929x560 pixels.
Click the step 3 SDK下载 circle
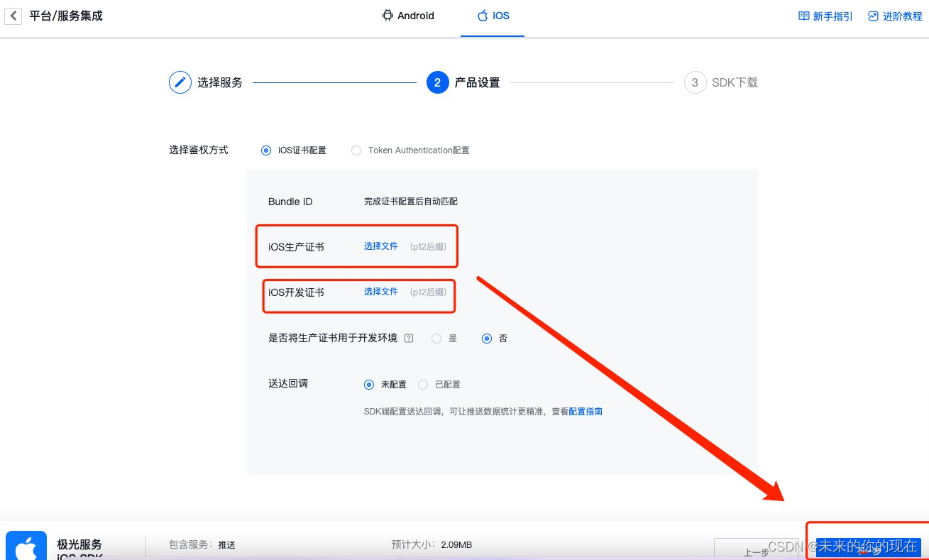click(696, 82)
